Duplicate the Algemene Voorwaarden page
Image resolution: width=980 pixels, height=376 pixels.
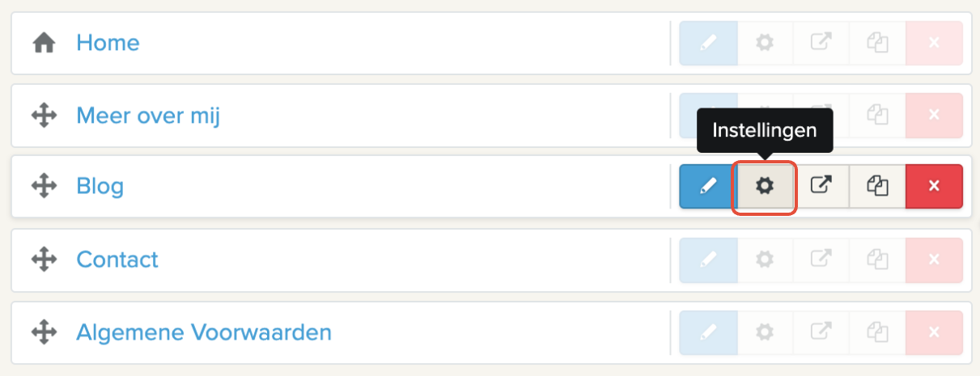pyautogui.click(x=877, y=332)
